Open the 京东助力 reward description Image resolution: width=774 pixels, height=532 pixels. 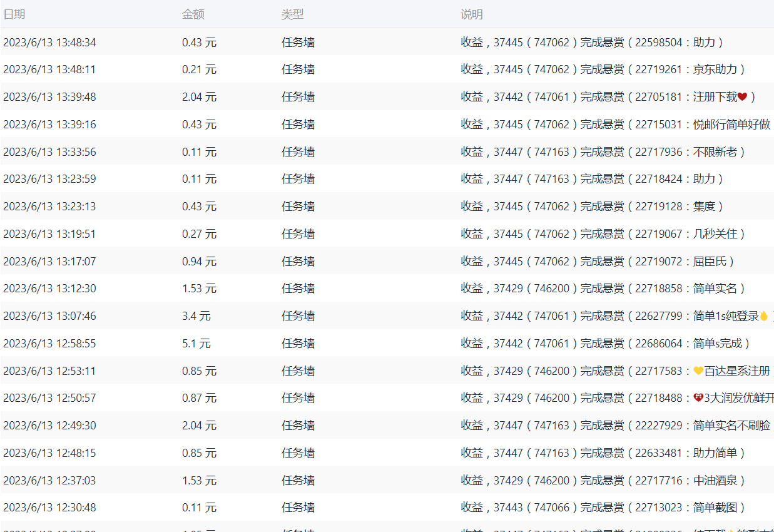(x=603, y=69)
